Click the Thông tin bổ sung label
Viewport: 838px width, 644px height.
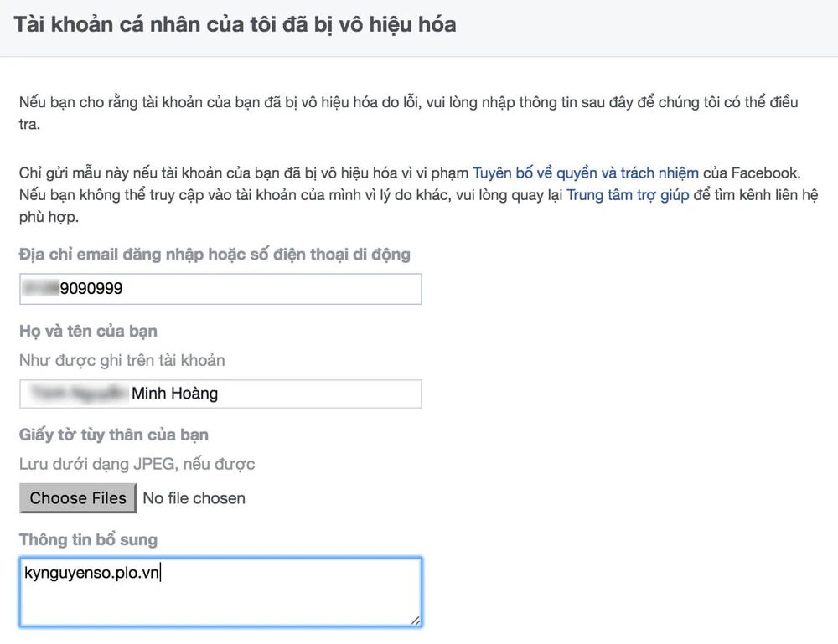coord(88,540)
